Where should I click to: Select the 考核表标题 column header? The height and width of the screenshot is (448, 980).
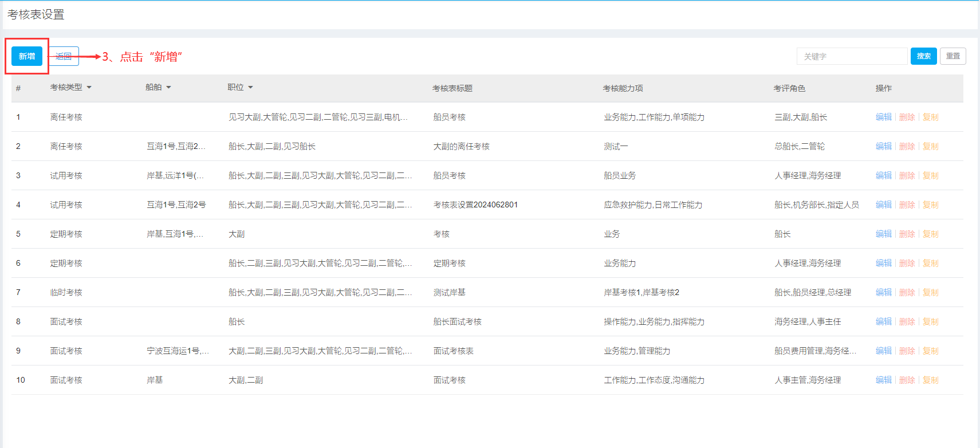452,88
